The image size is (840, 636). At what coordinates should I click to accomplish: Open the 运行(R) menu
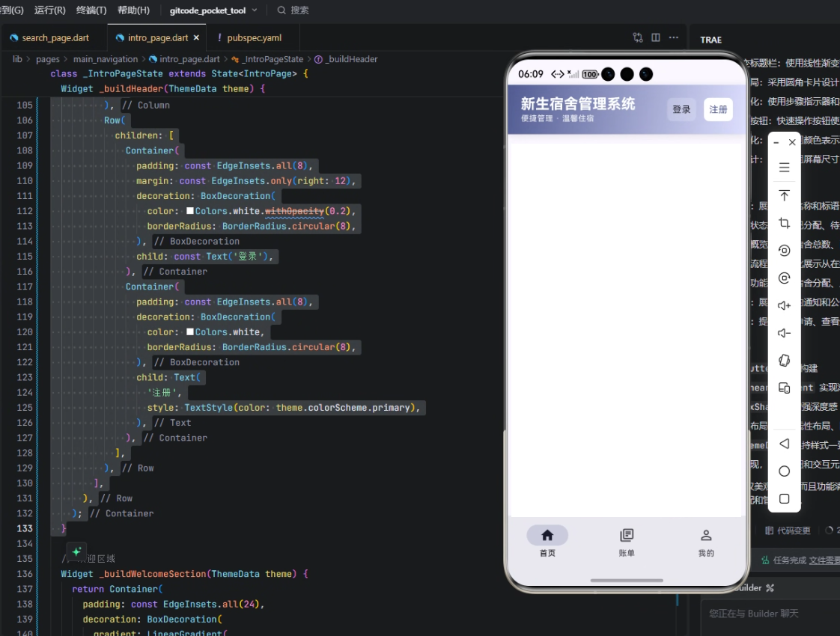click(x=50, y=10)
